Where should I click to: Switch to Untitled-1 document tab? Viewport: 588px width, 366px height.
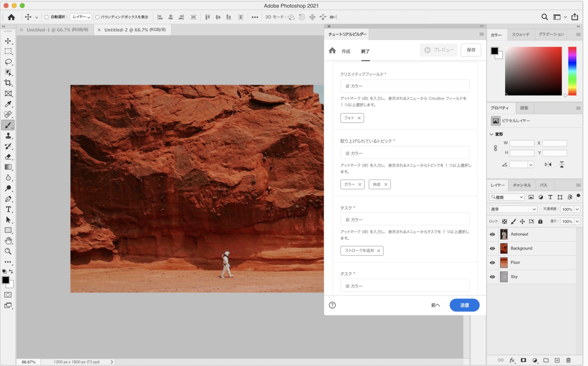[57, 30]
